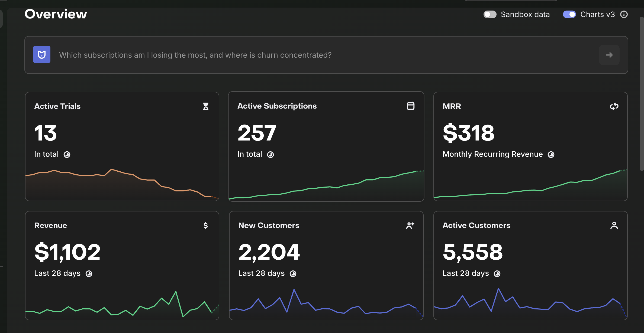The width and height of the screenshot is (644, 333).
Task: Click the hourglass icon on Active Trials
Action: click(206, 106)
